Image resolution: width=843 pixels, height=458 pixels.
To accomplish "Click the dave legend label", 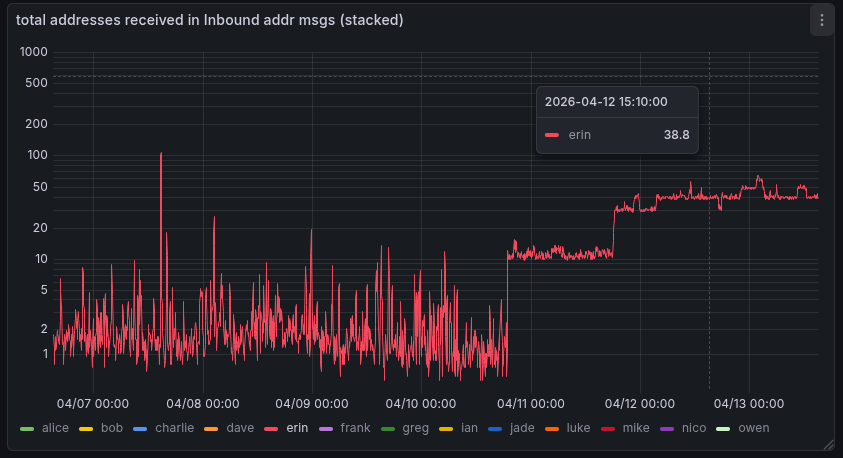I will 240,428.
